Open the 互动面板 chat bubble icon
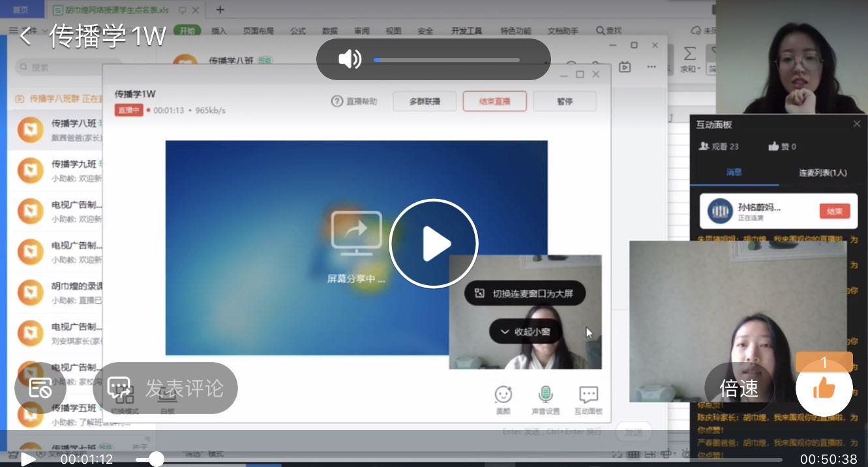 (x=588, y=395)
